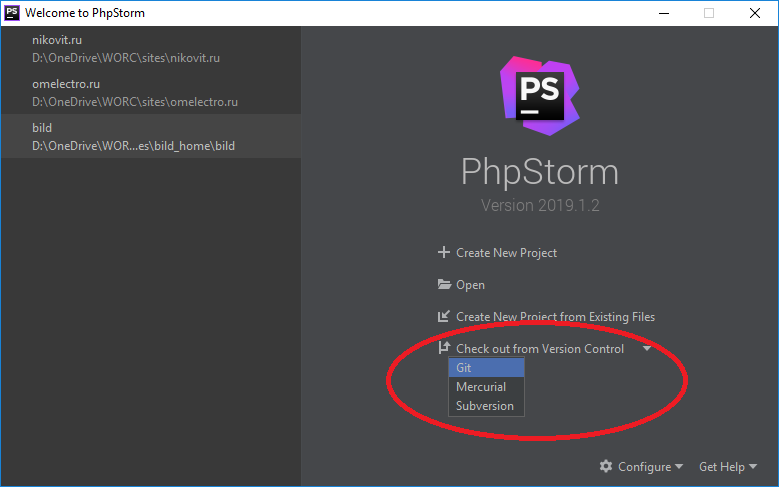The height and width of the screenshot is (487, 779).
Task: Select Mercurial from the version control menu
Action: tap(486, 387)
